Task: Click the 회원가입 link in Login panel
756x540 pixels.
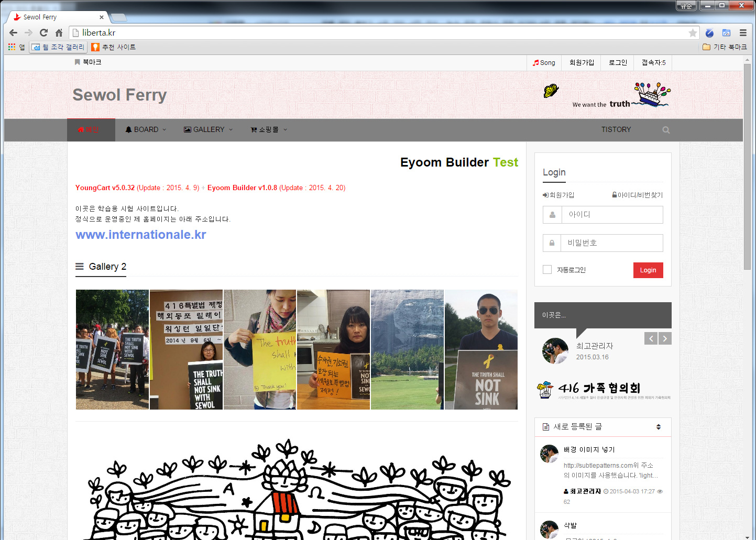Action: click(558, 195)
